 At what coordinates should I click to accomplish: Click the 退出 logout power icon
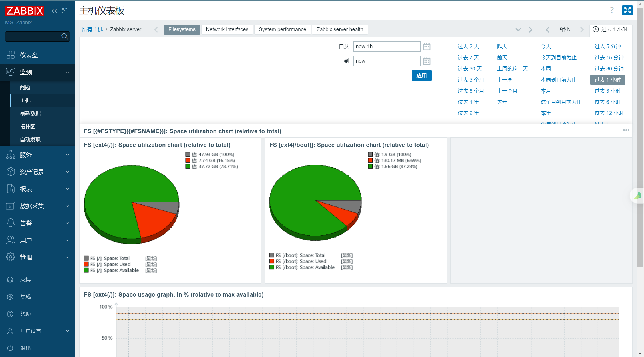point(10,348)
